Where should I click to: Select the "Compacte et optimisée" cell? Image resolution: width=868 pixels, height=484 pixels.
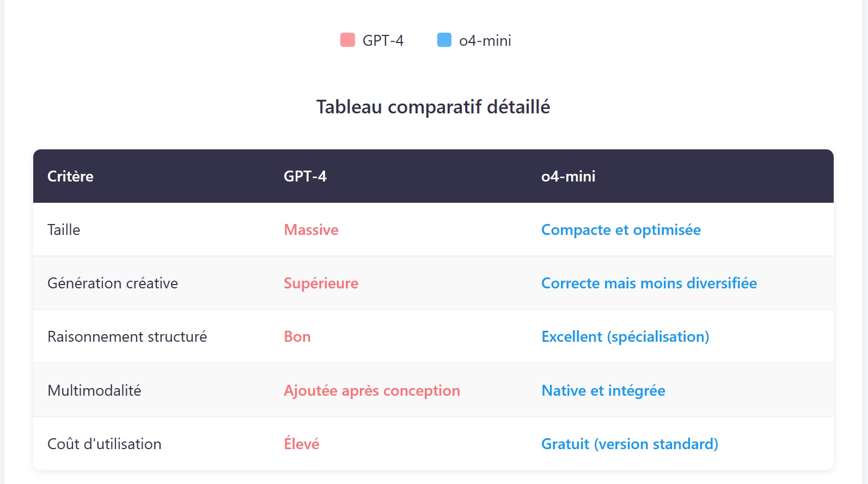pos(621,230)
